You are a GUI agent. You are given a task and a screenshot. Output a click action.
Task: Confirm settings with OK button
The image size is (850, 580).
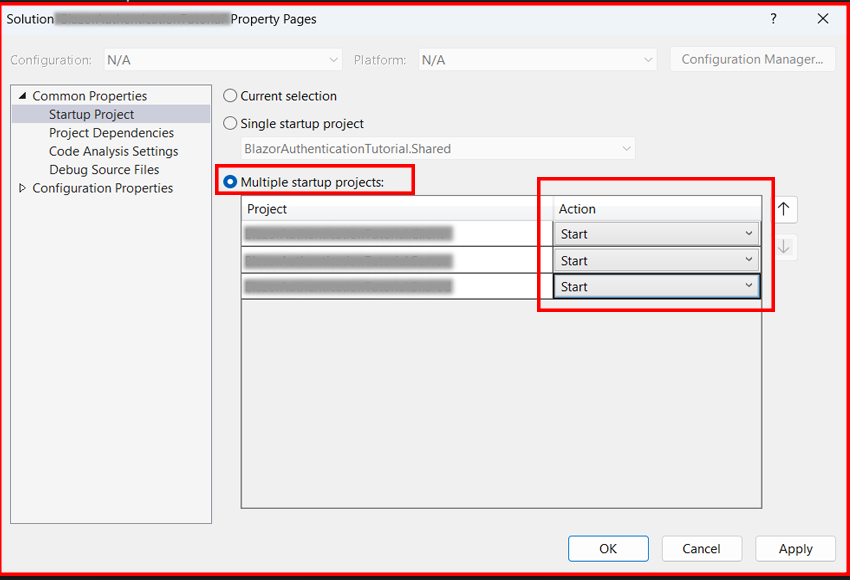pos(608,548)
